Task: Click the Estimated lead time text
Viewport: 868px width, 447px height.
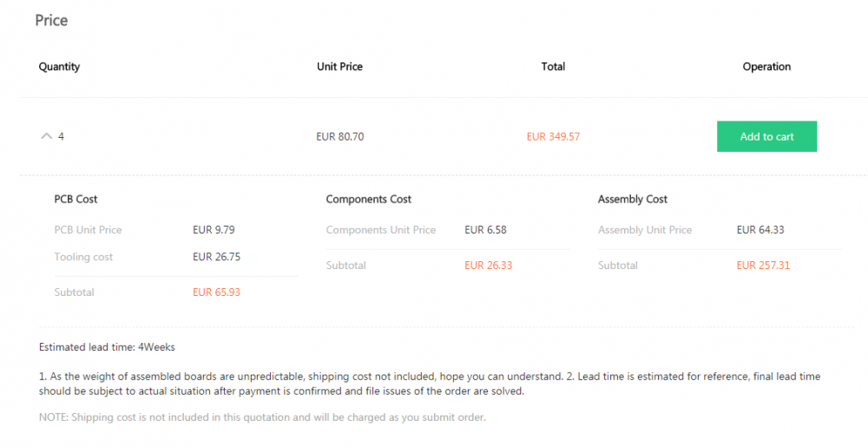Action: click(x=107, y=347)
